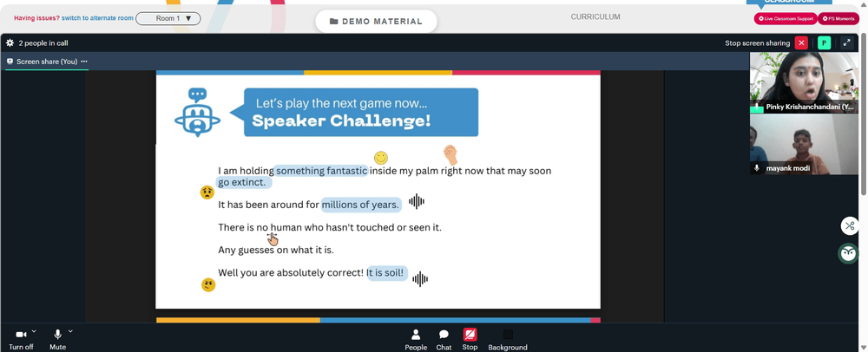Click the raised fist emoji
The height and width of the screenshot is (352, 868).
450,154
